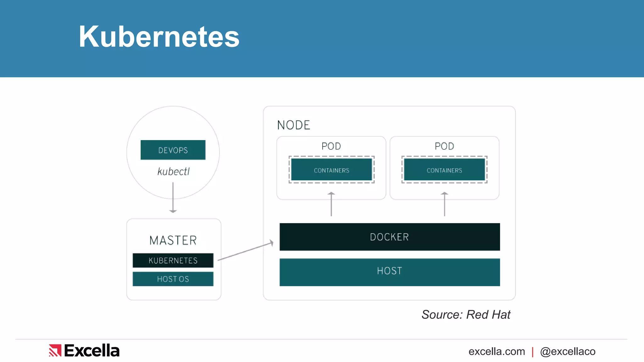The width and height of the screenshot is (644, 362).
Task: Click the HOST OS box
Action: tap(173, 279)
